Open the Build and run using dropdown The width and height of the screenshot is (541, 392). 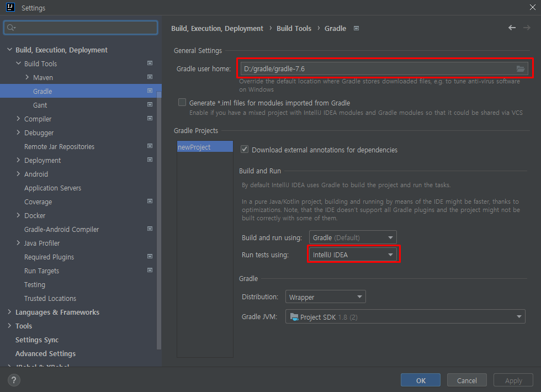click(x=353, y=237)
